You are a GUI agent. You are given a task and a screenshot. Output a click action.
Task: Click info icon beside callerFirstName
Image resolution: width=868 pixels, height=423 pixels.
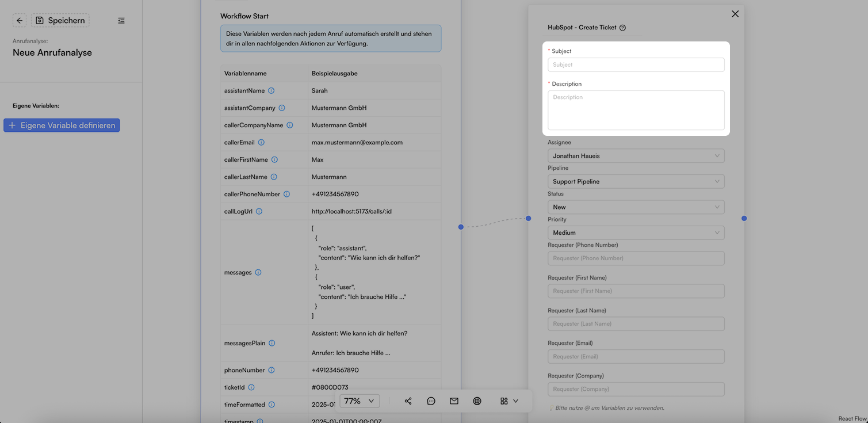pos(274,159)
